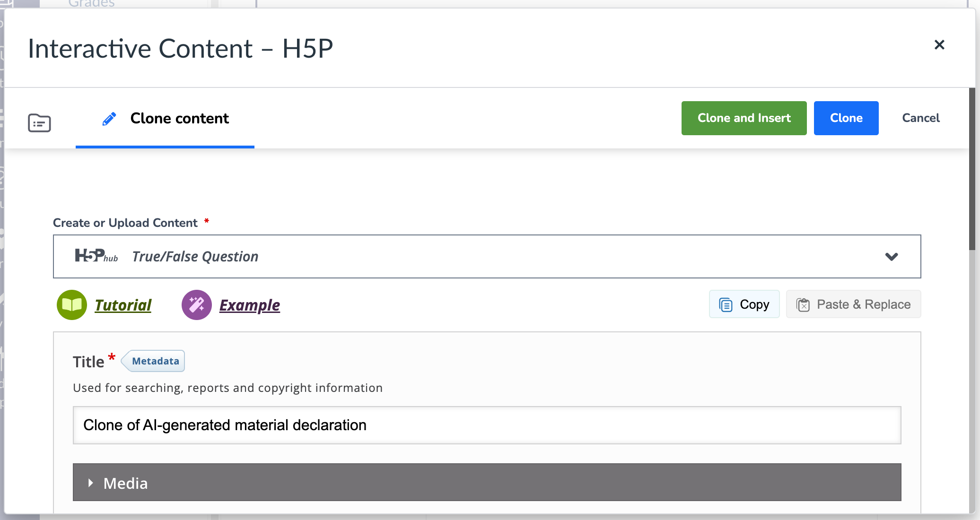Screen dimensions: 980x520
Task: Click the H5P hub logo
Action: (96, 256)
